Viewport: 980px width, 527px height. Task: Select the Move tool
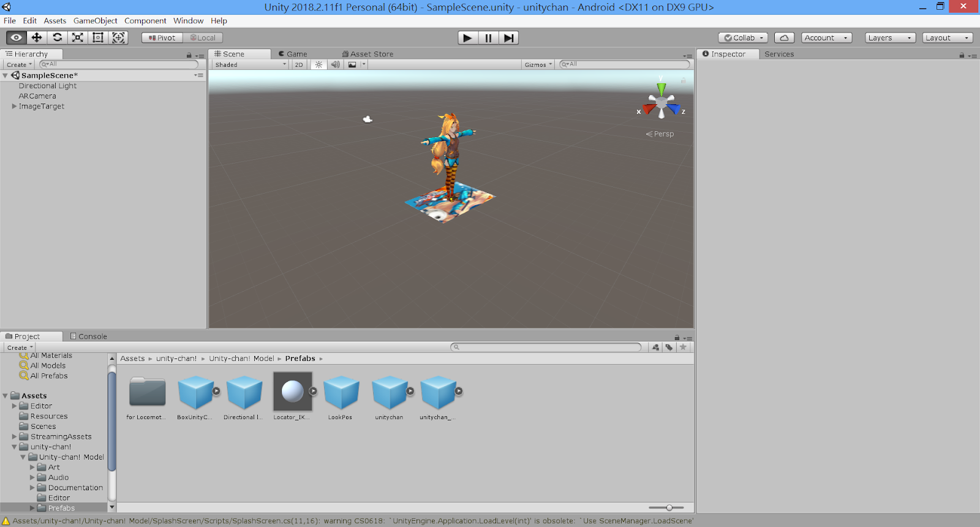click(37, 37)
